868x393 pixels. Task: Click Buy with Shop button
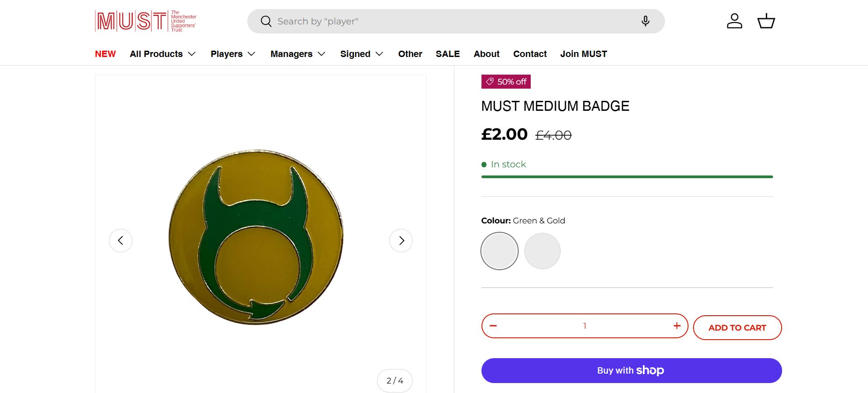[631, 371]
